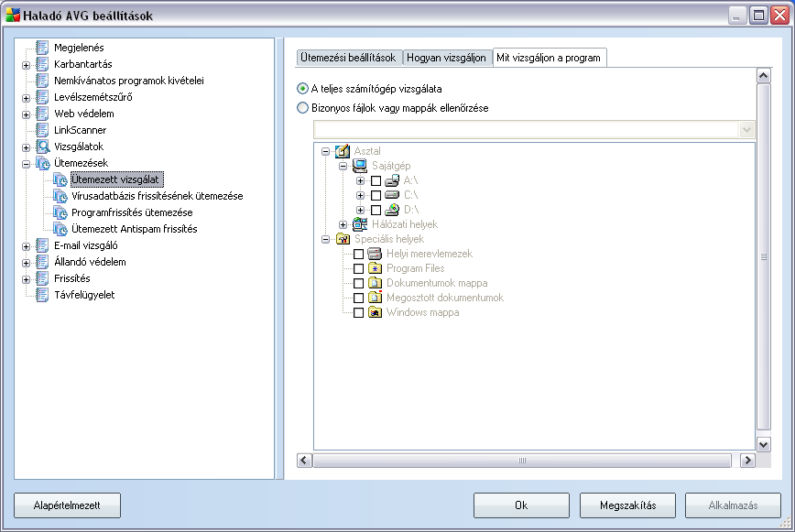Click the Frissítés page icon

click(42, 278)
